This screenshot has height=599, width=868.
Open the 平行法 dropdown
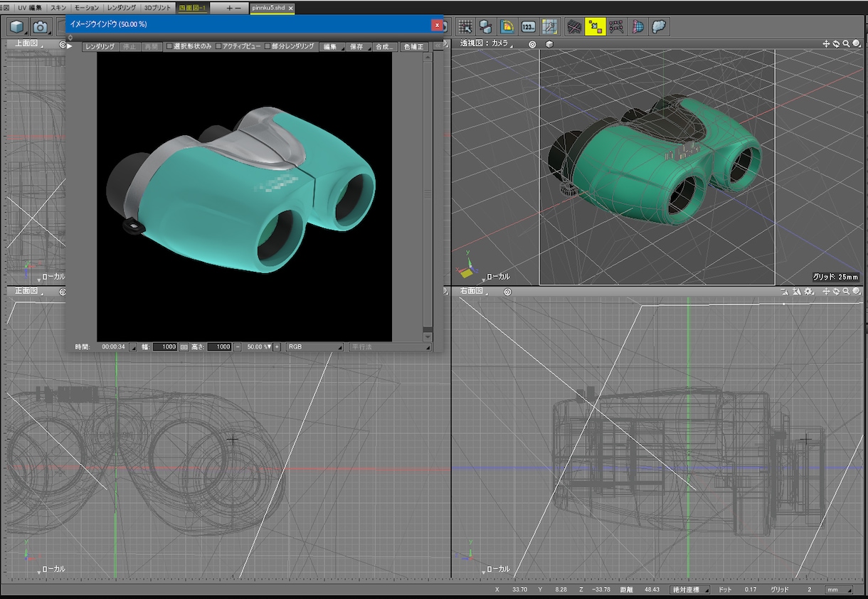(390, 346)
